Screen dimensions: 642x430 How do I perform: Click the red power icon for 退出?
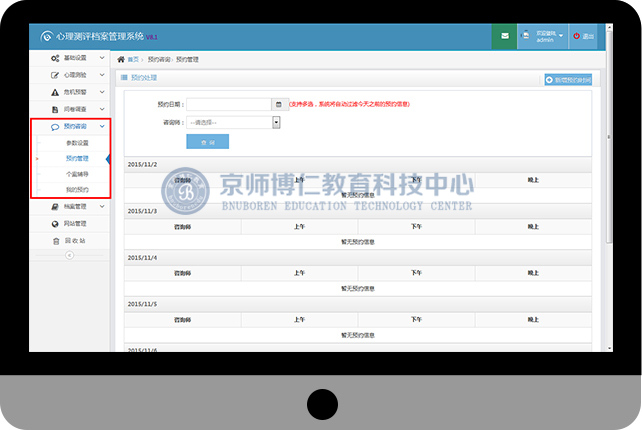pyautogui.click(x=576, y=36)
